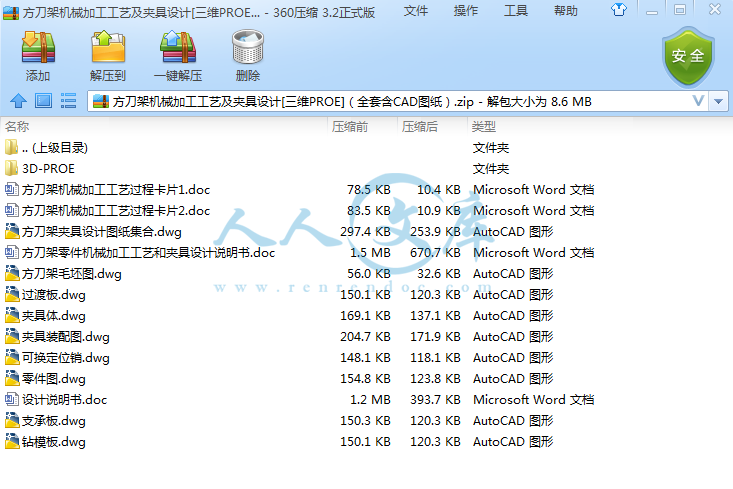The width and height of the screenshot is (733, 489).
Task: Click the 3D-PROE folder icon
Action: 11,168
